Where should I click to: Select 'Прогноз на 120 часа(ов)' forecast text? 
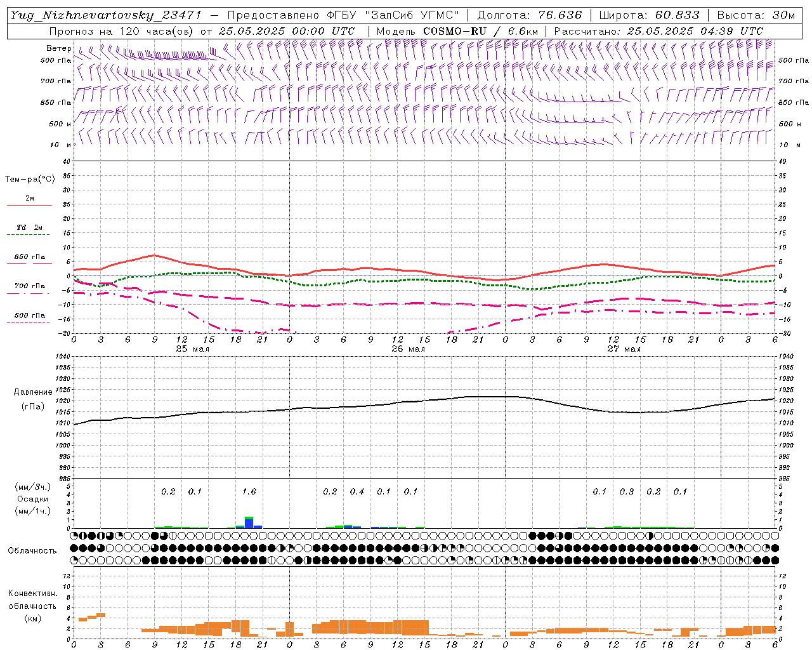122,30
